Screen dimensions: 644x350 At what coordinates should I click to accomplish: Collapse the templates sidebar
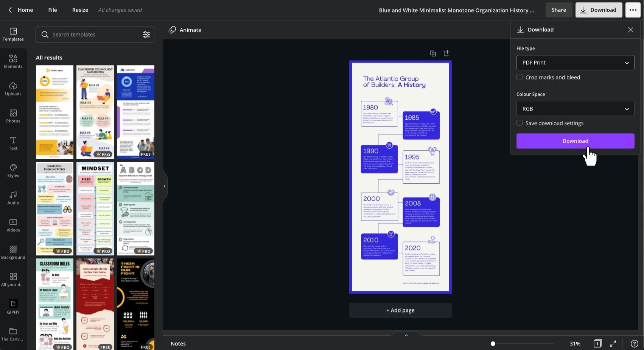click(x=165, y=186)
